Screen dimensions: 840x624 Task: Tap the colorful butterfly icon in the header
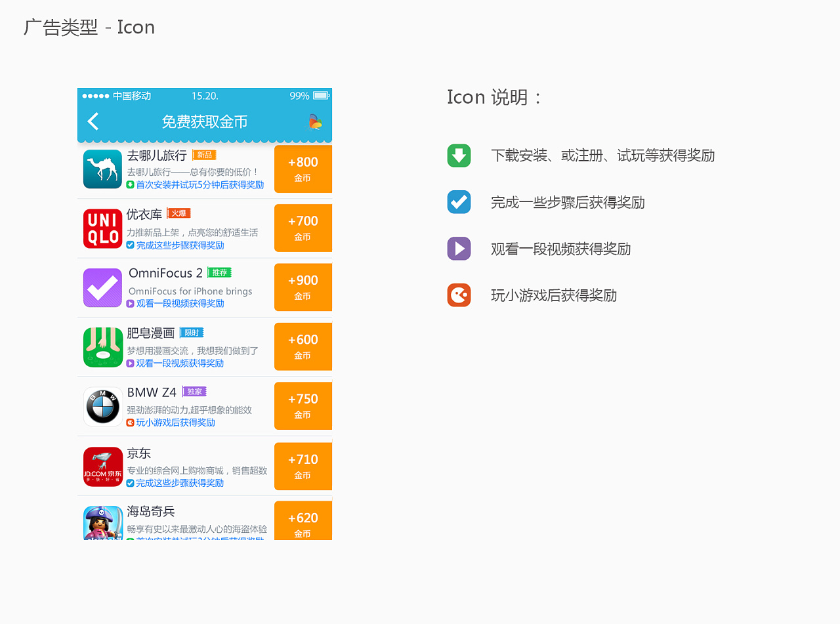coord(314,122)
